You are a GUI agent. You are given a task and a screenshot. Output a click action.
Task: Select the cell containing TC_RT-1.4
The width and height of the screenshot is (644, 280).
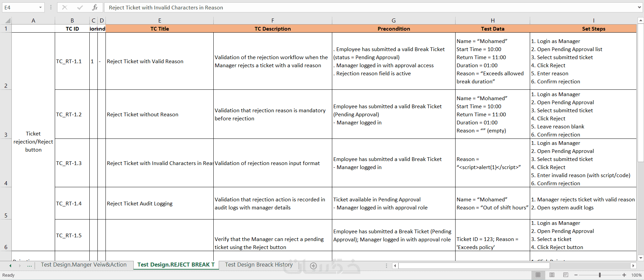(x=72, y=203)
